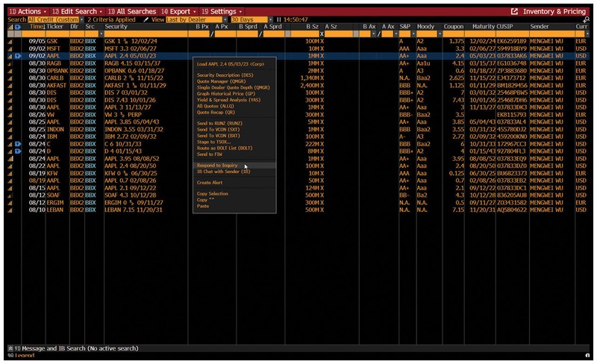Click the bar chart icon in MSFT row
Viewport: 597px width, 364px height.
tap(10, 48)
